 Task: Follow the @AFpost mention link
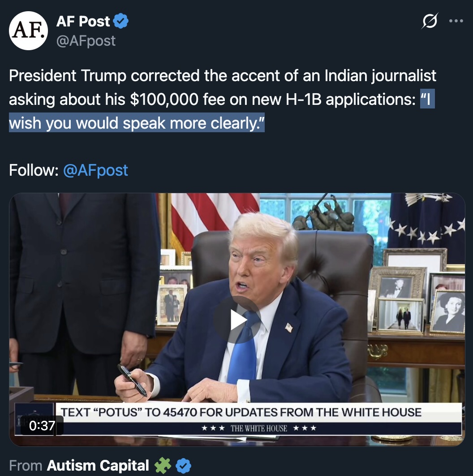coord(95,170)
